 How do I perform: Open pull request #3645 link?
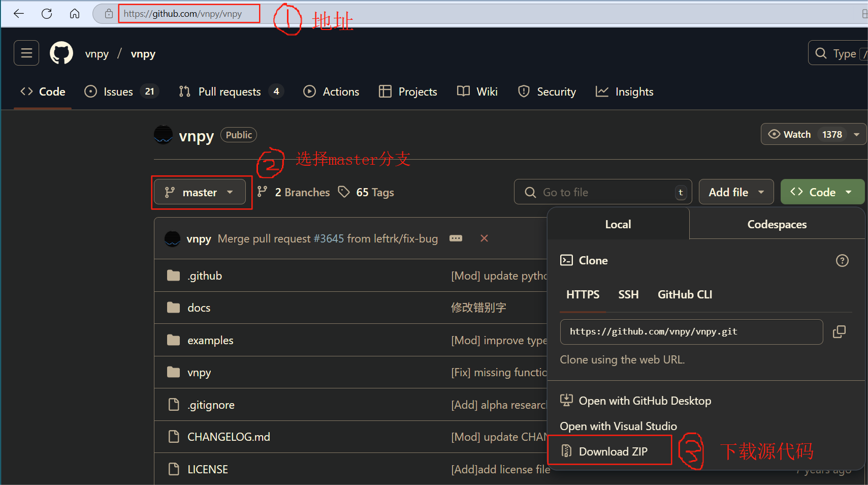329,238
